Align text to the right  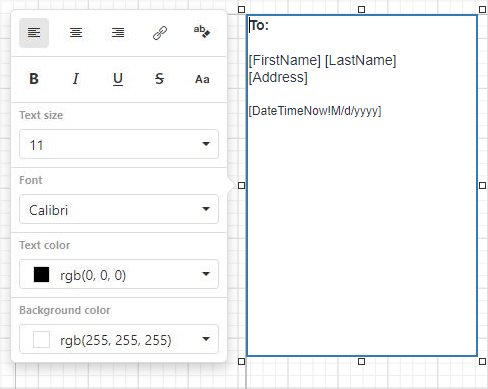pos(118,33)
